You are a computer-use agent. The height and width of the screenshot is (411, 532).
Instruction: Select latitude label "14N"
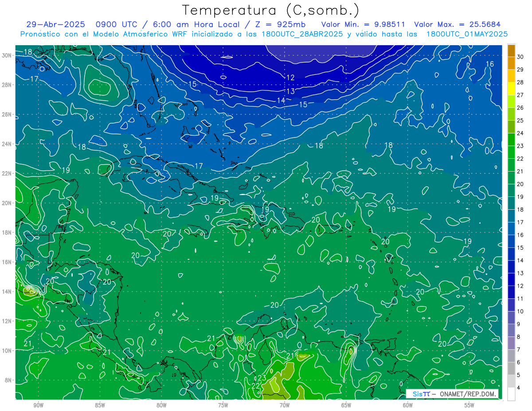[x=8, y=291]
